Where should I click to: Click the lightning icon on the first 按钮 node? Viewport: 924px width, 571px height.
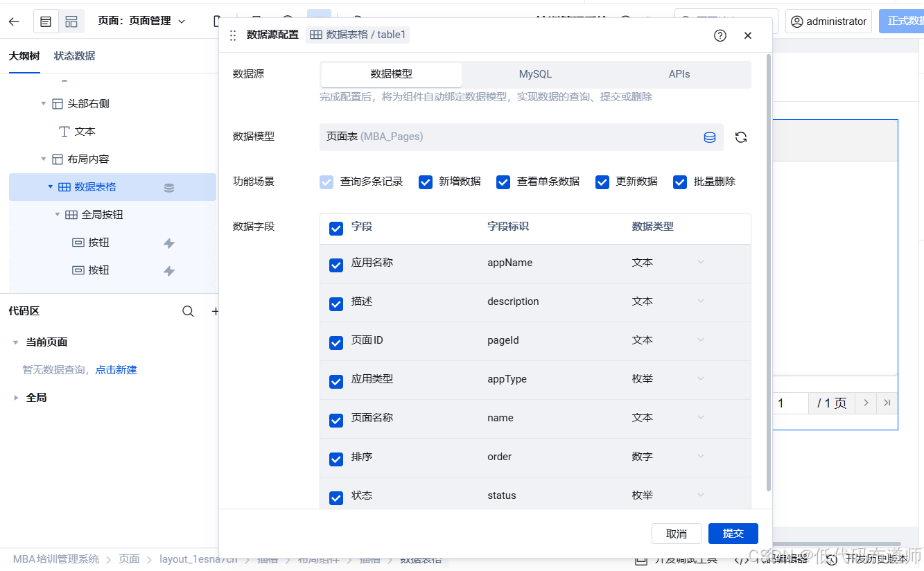point(168,242)
